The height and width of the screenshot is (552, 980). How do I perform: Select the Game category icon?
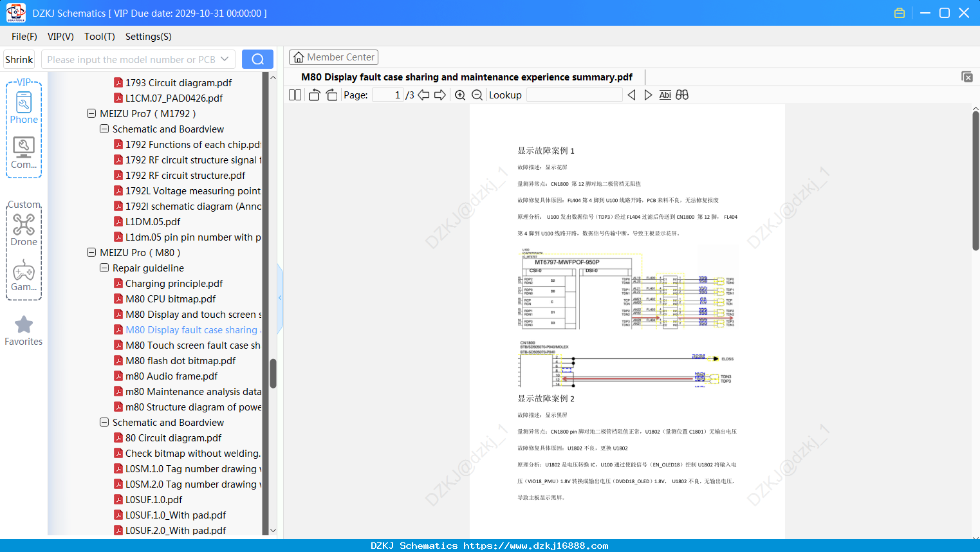(24, 275)
